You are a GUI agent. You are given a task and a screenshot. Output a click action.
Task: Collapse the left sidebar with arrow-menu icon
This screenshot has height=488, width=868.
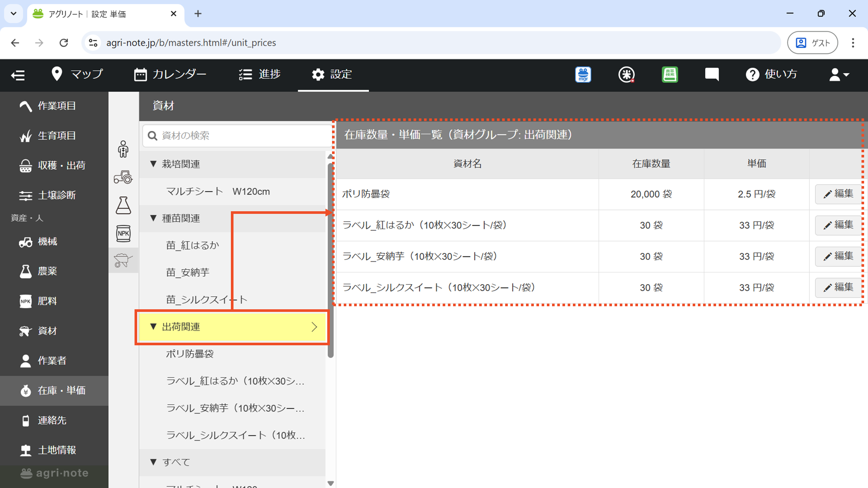pyautogui.click(x=18, y=75)
